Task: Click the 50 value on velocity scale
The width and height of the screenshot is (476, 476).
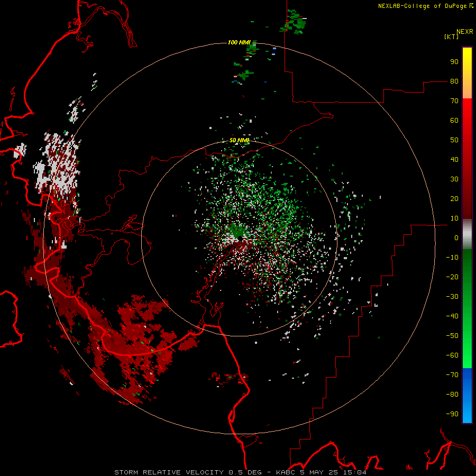Action: pyautogui.click(x=454, y=140)
